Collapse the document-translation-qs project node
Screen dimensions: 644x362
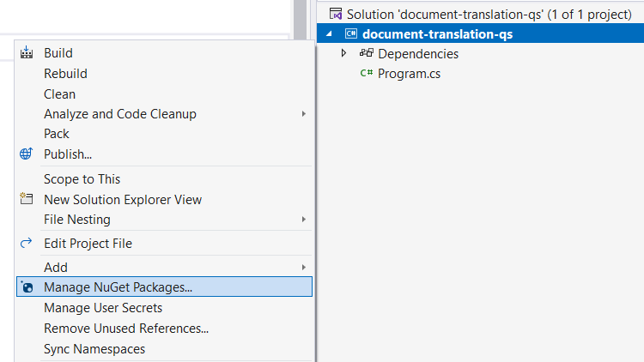(x=331, y=34)
